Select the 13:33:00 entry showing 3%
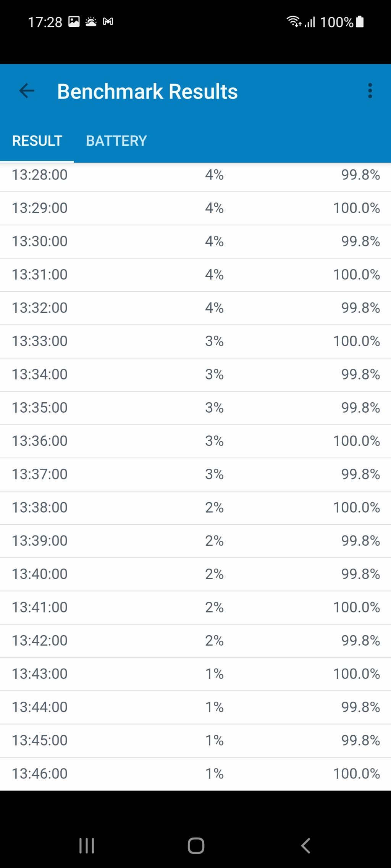The height and width of the screenshot is (868, 391). tap(195, 341)
